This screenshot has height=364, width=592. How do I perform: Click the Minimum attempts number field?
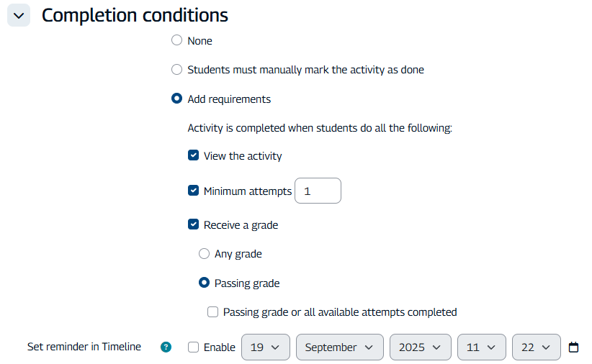(x=318, y=191)
